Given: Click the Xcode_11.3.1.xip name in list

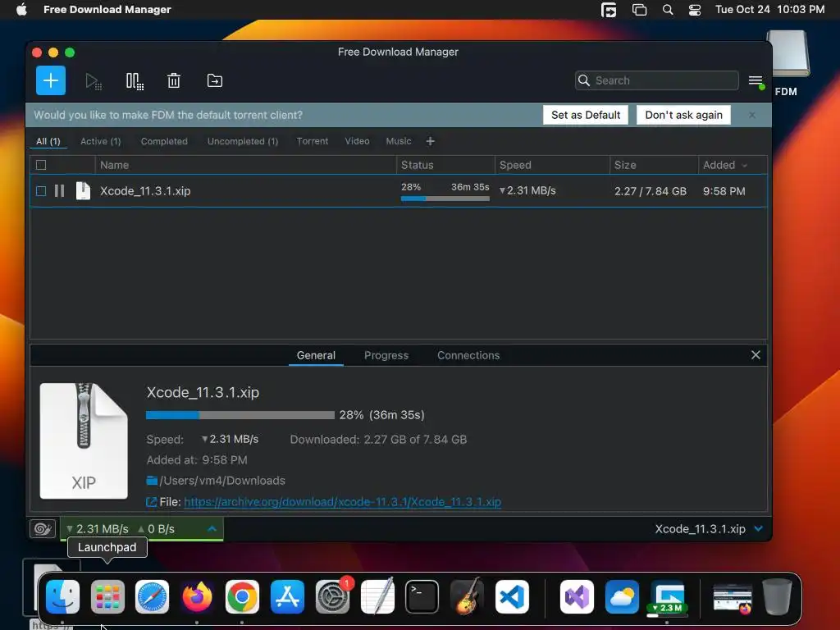Looking at the screenshot, I should click(145, 191).
